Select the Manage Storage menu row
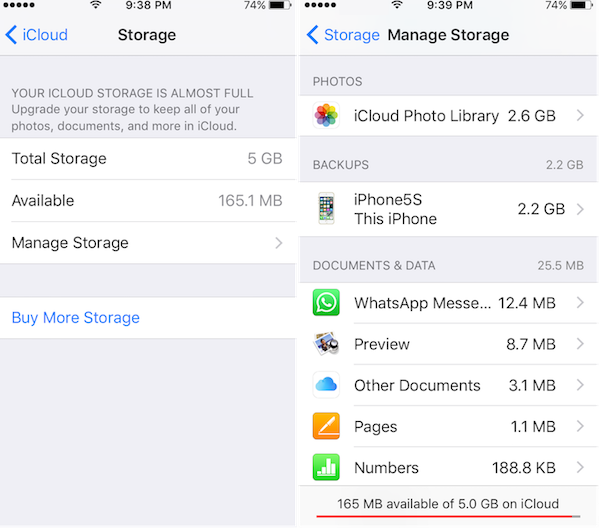 pos(148,243)
